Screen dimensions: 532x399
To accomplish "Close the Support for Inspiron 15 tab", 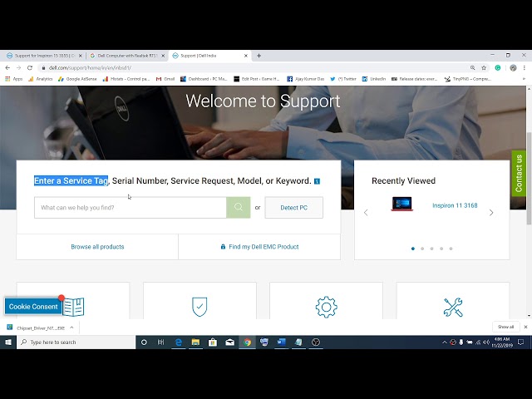I will [x=81, y=56].
